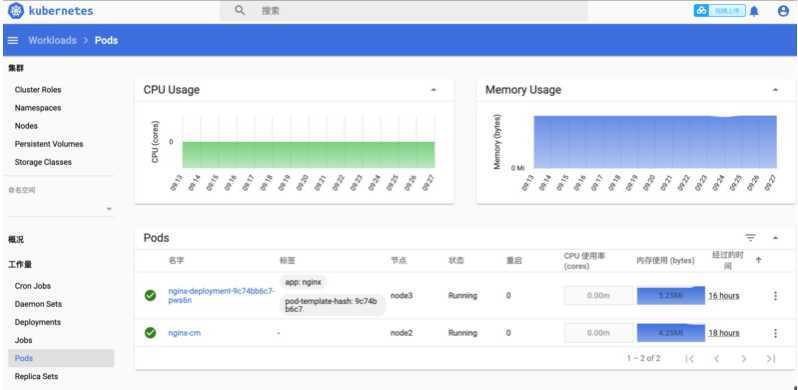Image resolution: width=798 pixels, height=390 pixels.
Task: Open the notifications bell
Action: pyautogui.click(x=754, y=11)
